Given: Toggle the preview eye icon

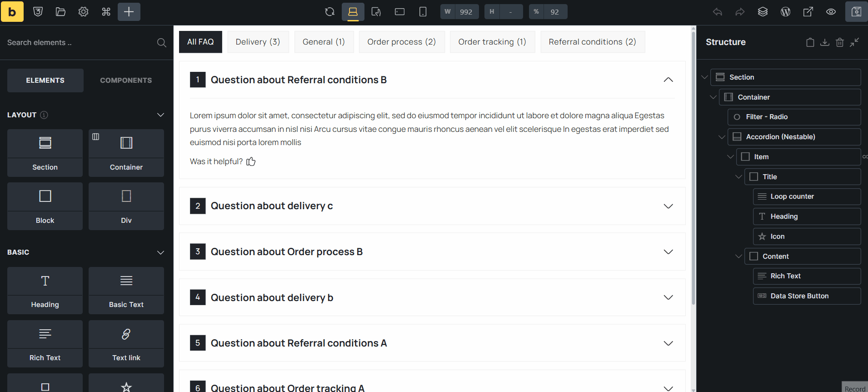Looking at the screenshot, I should click(x=831, y=12).
